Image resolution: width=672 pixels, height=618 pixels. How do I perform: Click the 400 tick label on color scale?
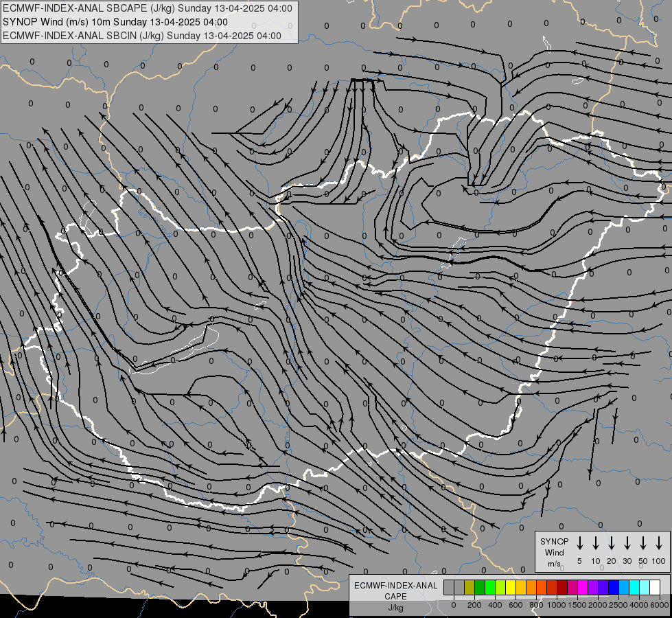pos(495,605)
